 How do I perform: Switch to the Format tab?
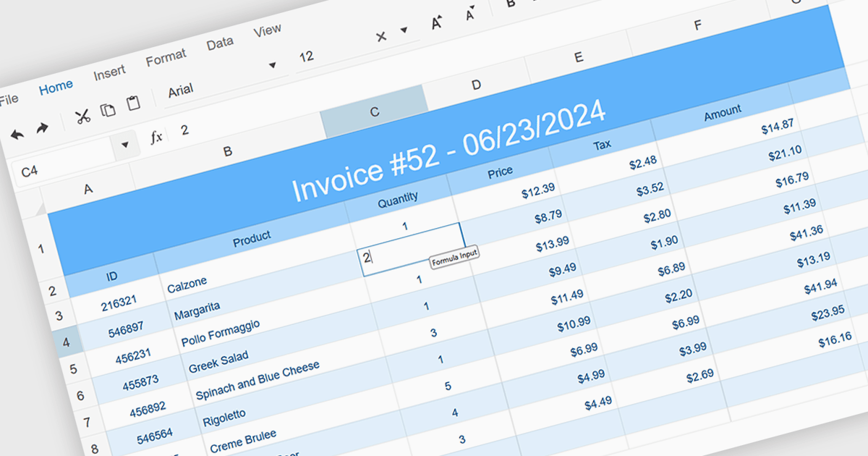tap(166, 57)
